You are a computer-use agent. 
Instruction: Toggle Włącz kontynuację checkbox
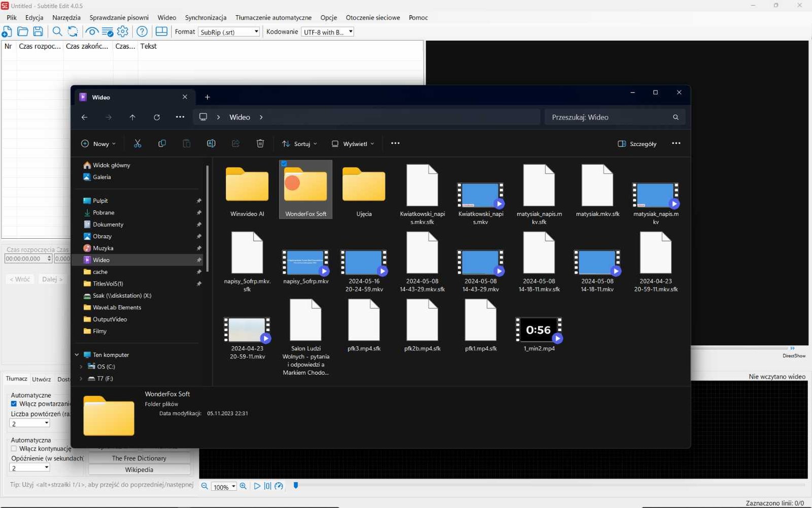tap(14, 449)
